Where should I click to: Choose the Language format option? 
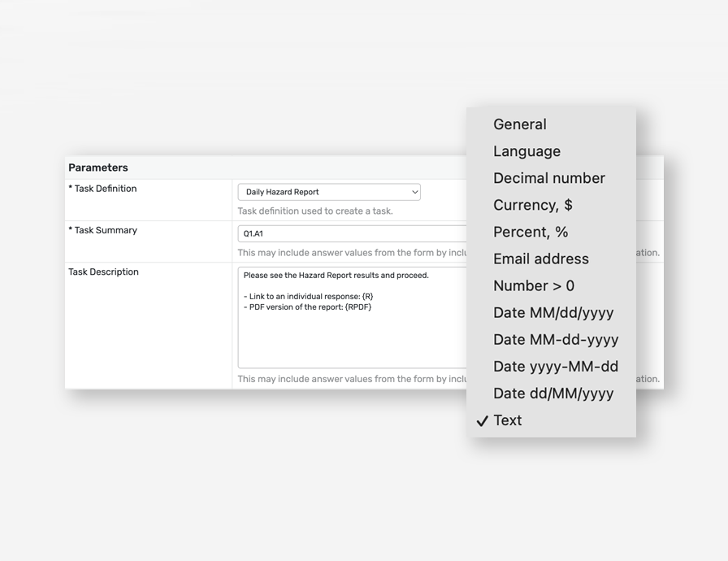pos(526,151)
